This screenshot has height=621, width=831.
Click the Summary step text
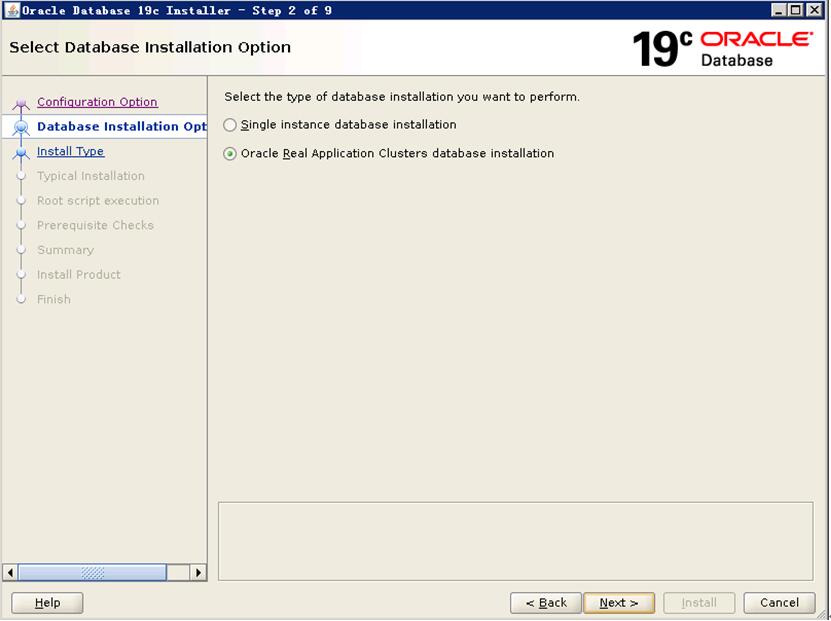click(x=66, y=250)
